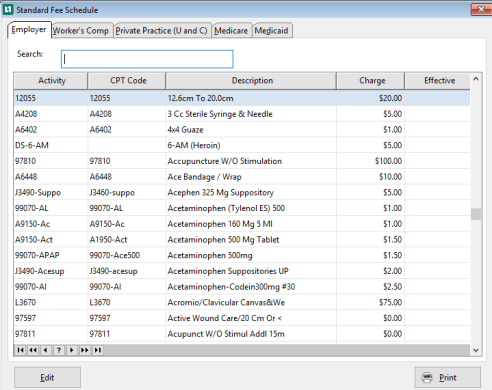Select Acetaminophen Suppositories UP row

coord(242,271)
